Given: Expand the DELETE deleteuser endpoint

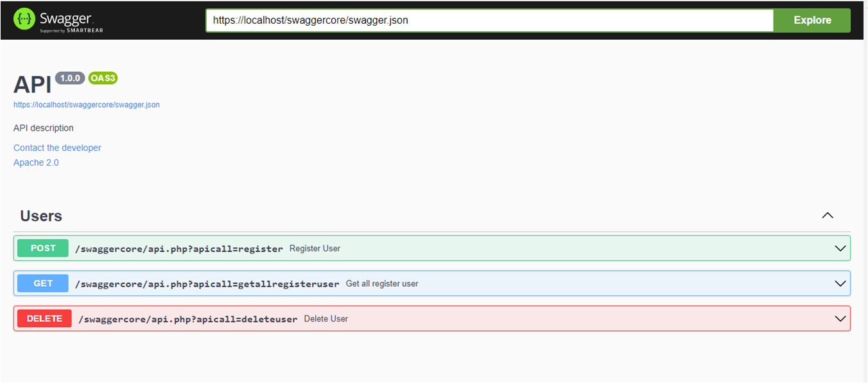Looking at the screenshot, I should pos(840,318).
